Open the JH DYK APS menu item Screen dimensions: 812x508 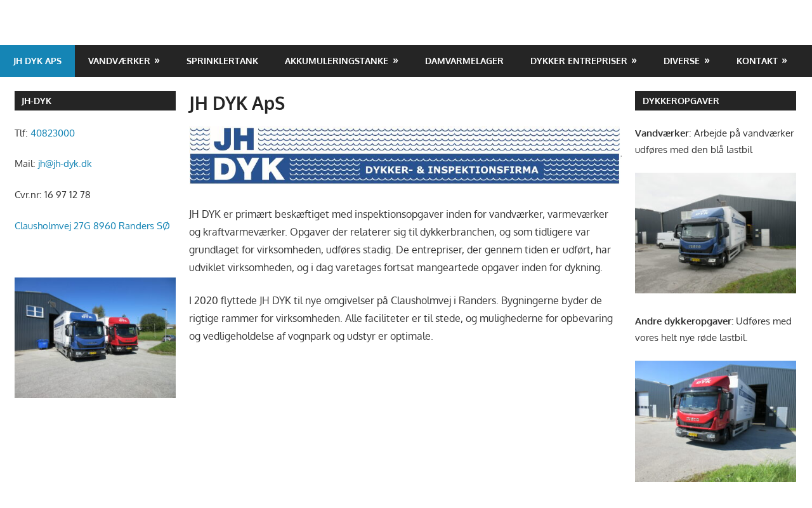(37, 61)
